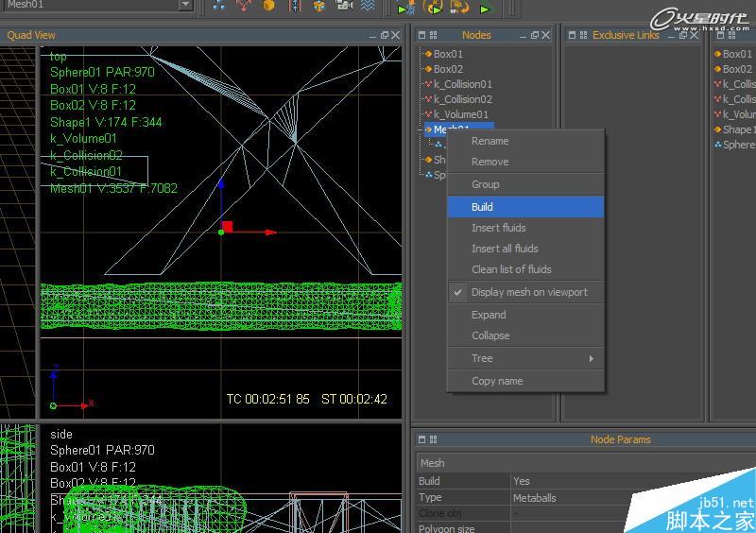Click Rename in the context menu

click(490, 141)
